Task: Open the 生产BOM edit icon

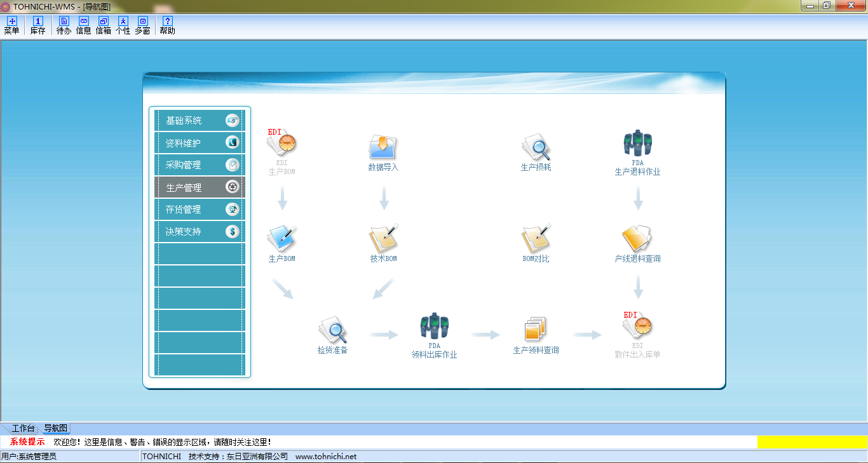Action: [x=281, y=239]
